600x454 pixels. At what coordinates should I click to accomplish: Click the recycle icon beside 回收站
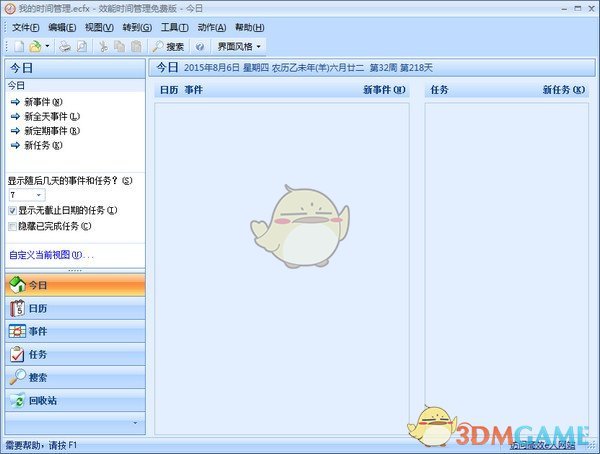tap(17, 400)
